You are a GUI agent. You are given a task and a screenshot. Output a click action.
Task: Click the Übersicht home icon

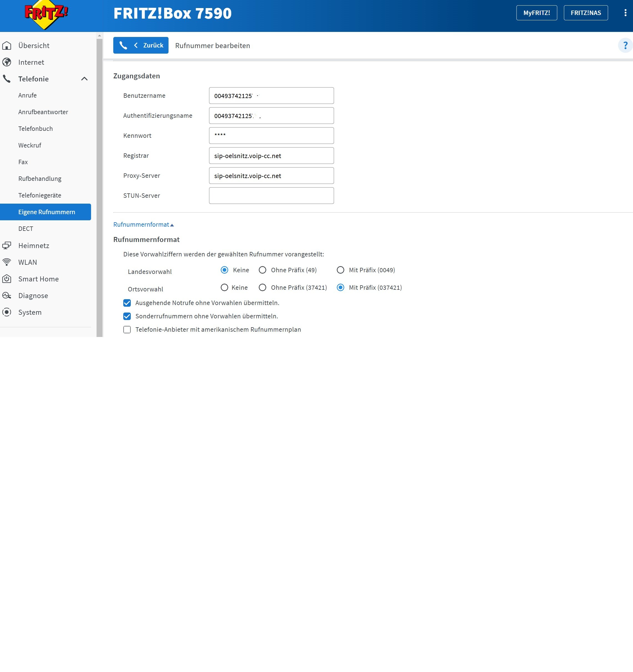[x=7, y=45]
